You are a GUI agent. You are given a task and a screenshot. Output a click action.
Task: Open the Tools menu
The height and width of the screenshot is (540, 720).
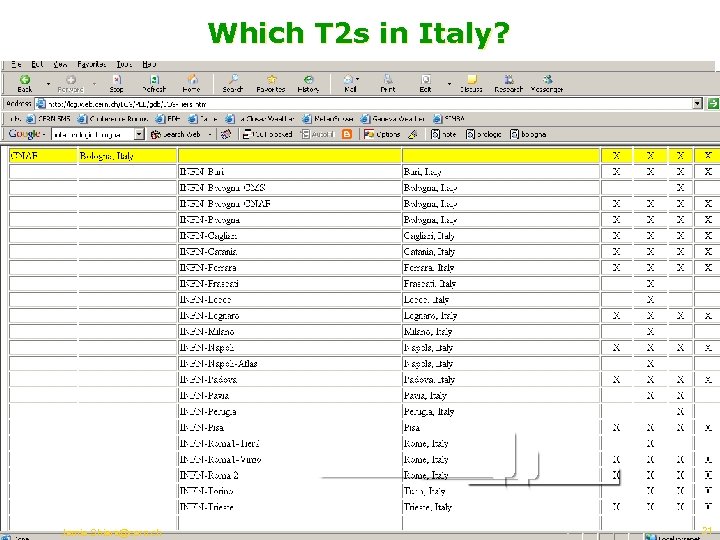click(x=124, y=64)
